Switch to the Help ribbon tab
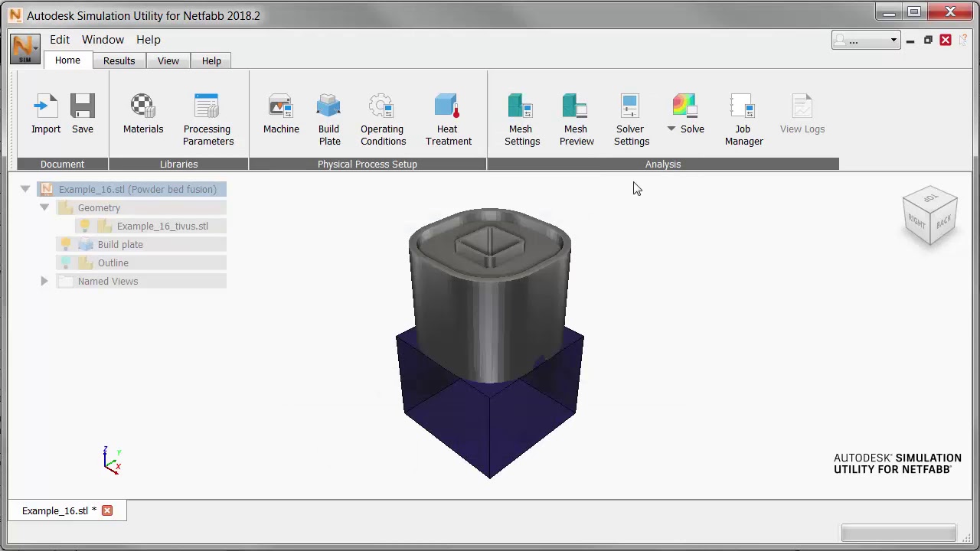980x551 pixels. (211, 61)
